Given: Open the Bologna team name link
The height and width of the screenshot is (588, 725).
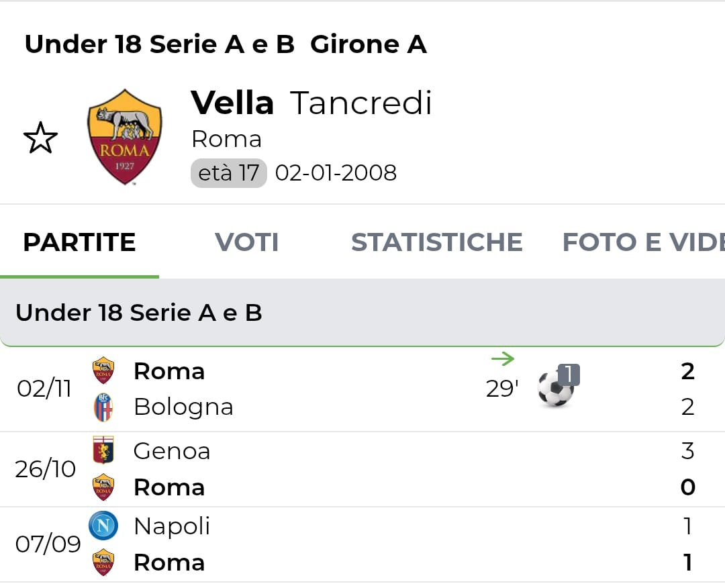Looking at the screenshot, I should point(183,407).
